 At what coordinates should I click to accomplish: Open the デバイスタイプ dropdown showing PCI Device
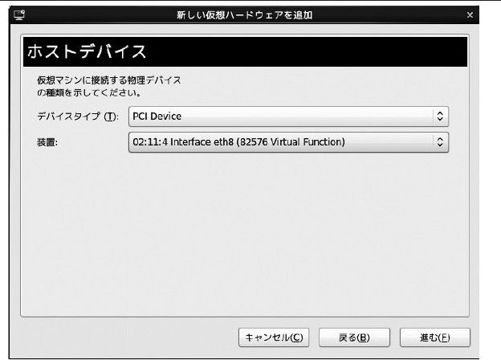[x=289, y=116]
